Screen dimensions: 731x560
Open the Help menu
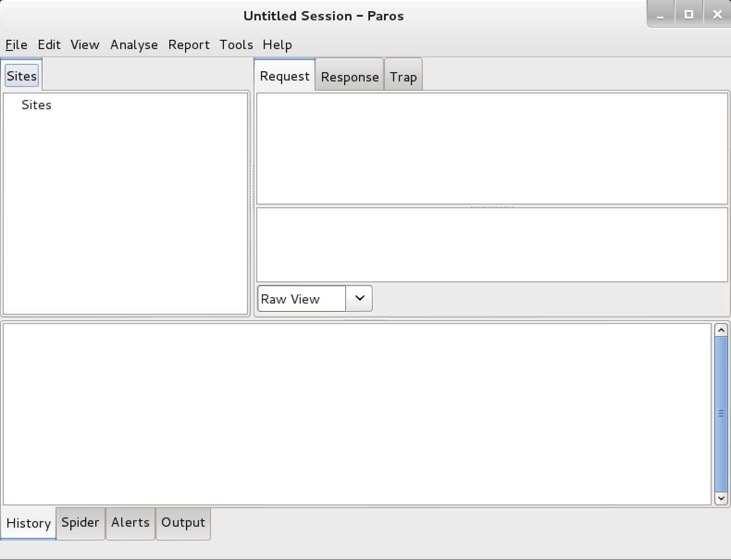[277, 45]
